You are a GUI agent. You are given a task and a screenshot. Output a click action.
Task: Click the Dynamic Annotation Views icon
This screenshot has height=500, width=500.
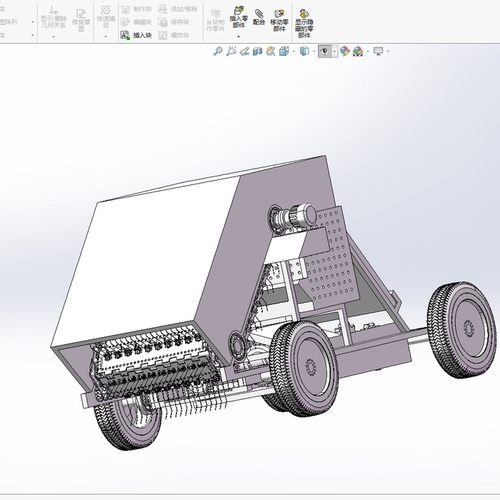[271, 51]
